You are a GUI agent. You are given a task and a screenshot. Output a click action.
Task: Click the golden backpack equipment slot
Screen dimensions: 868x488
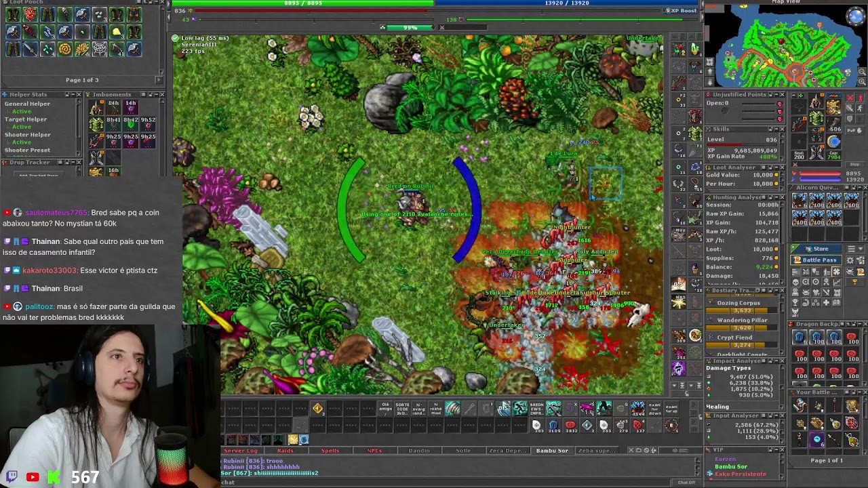(833, 106)
